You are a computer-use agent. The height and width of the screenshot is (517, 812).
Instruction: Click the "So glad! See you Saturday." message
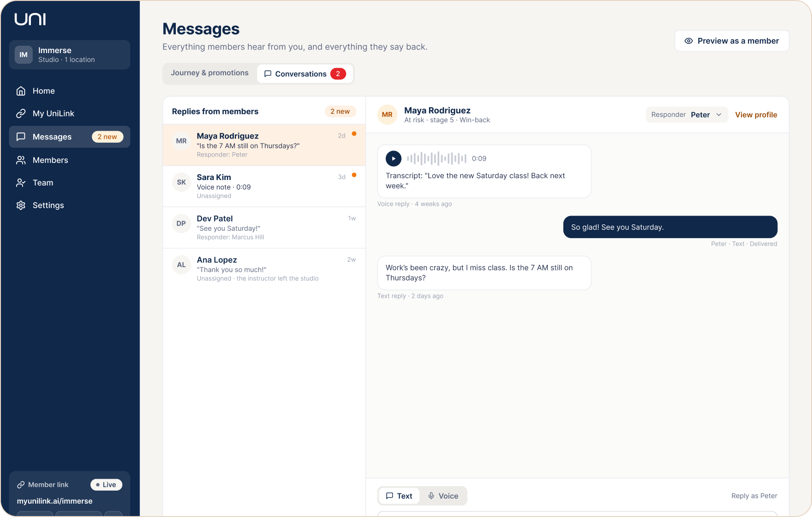[x=670, y=227]
